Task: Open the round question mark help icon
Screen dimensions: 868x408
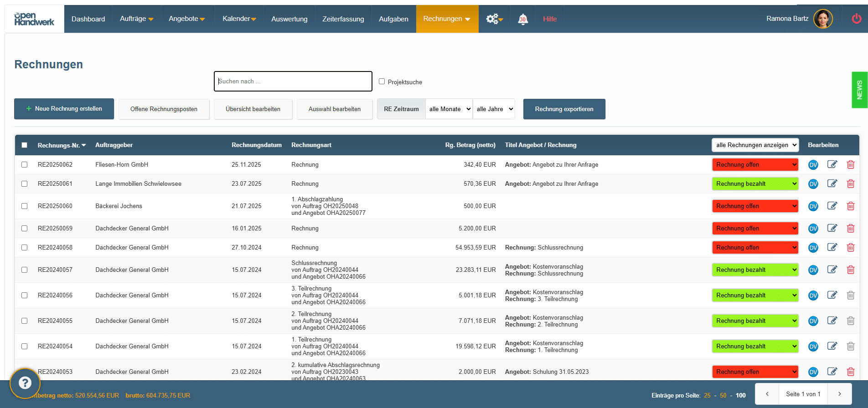Action: [x=25, y=383]
